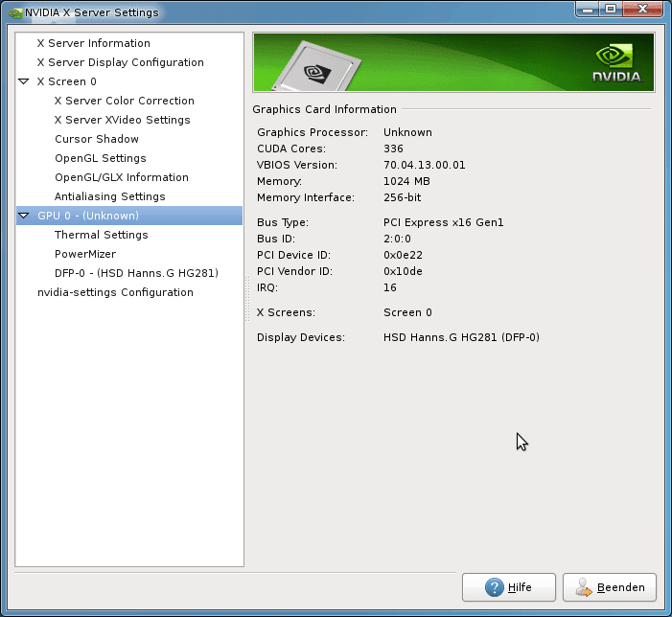Open nvidia-settings Configuration

coord(115,292)
